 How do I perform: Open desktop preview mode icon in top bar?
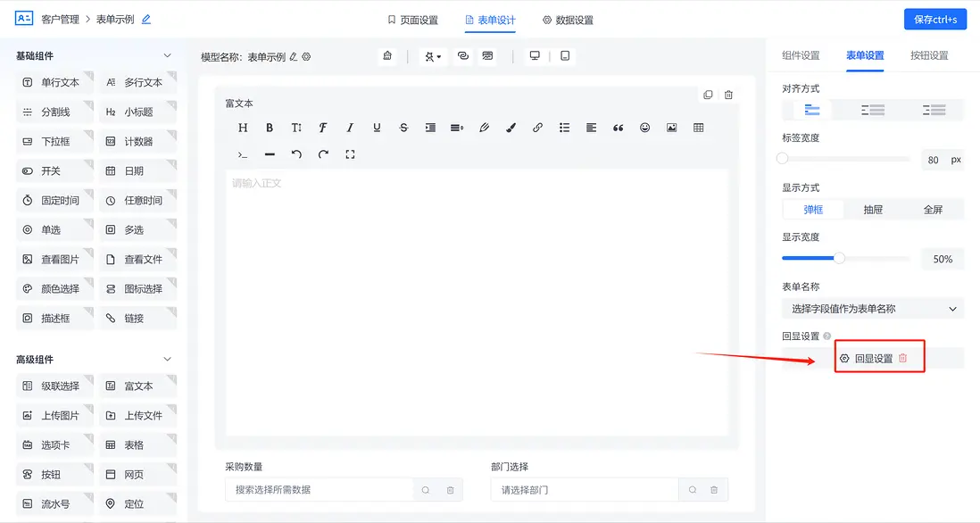[534, 55]
